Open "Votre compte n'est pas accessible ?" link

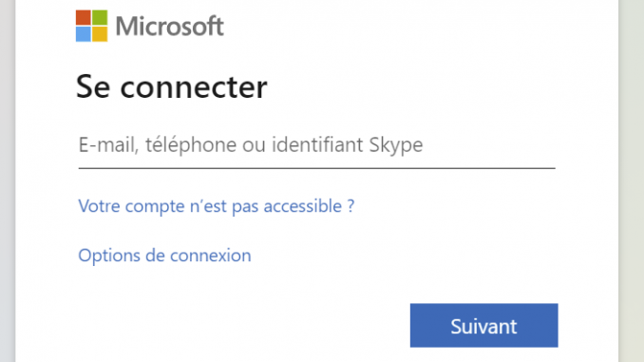click(216, 206)
